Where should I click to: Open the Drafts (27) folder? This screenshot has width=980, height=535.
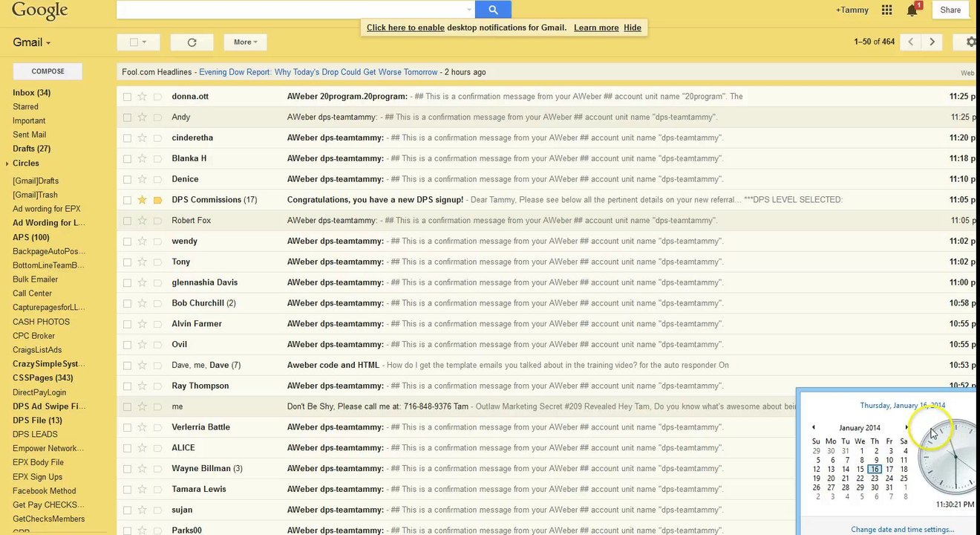pyautogui.click(x=31, y=149)
